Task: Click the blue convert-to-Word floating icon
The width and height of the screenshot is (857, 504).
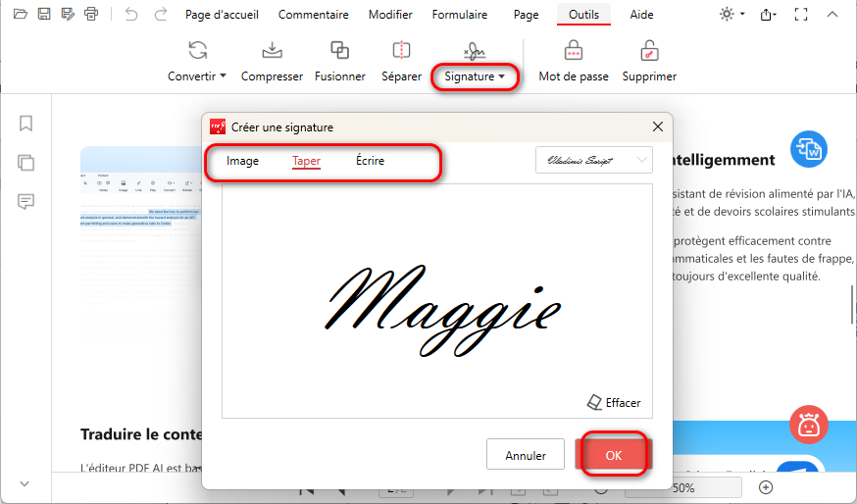Action: click(809, 149)
